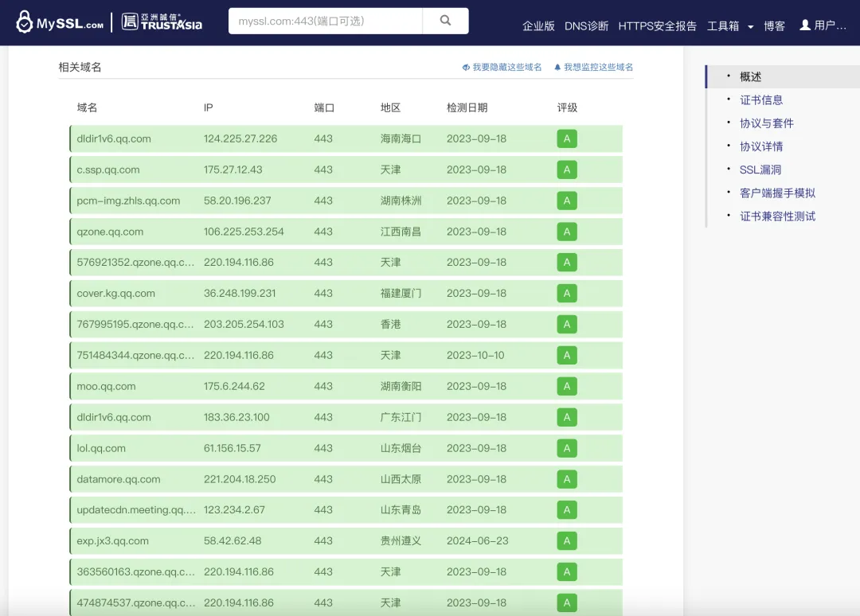
Task: Click the A rating badge for cover.kg.qq.com
Action: [567, 293]
